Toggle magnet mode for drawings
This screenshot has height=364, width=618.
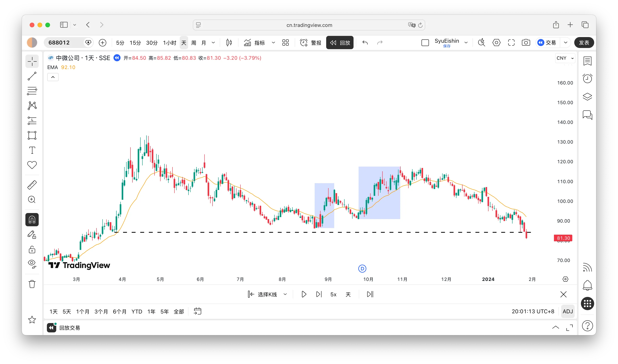coord(32,219)
